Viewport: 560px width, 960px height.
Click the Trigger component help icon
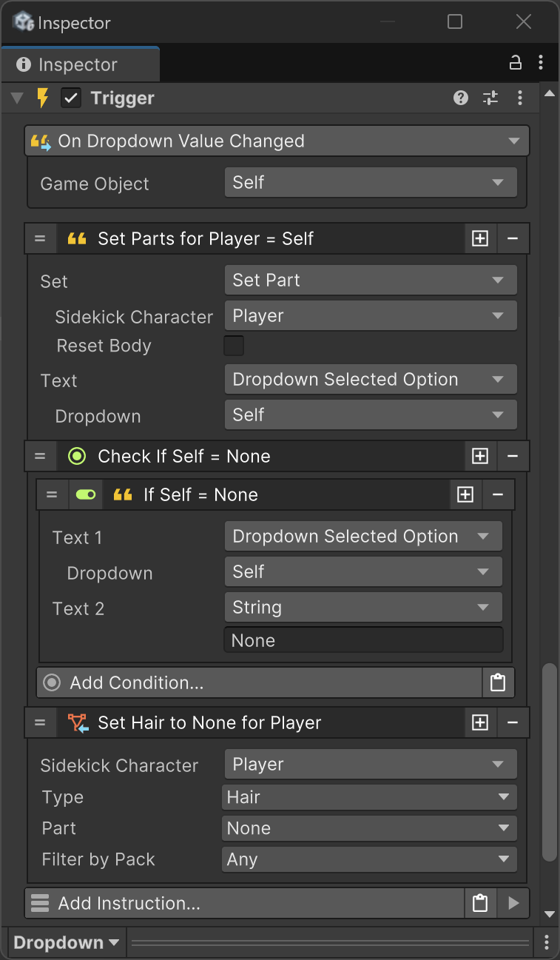[x=461, y=98]
